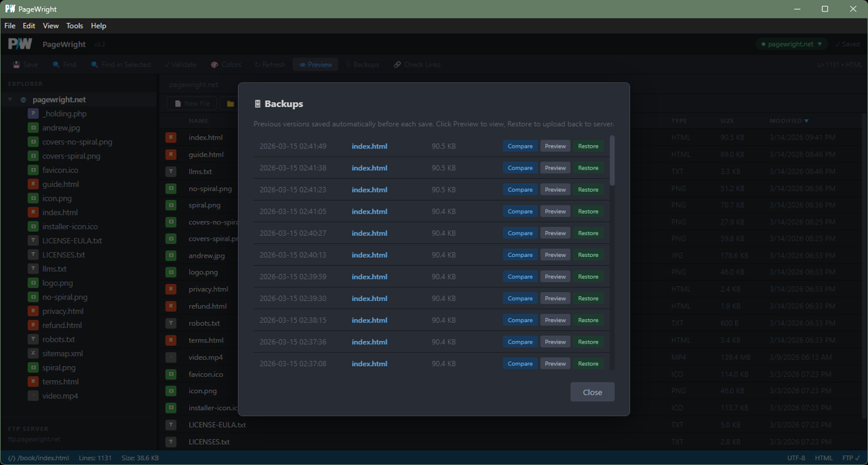Image resolution: width=868 pixels, height=465 pixels.
Task: Click the PageWright PW logo
Action: click(20, 43)
